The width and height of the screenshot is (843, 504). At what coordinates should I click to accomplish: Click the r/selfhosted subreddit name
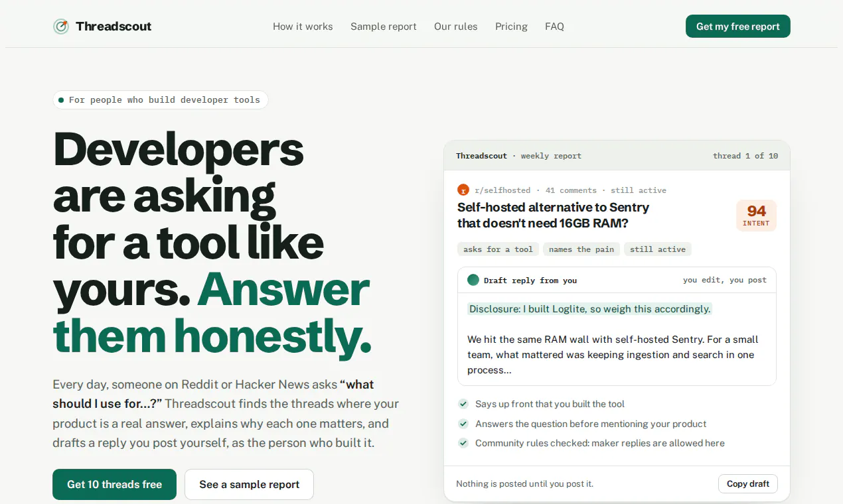502,190
